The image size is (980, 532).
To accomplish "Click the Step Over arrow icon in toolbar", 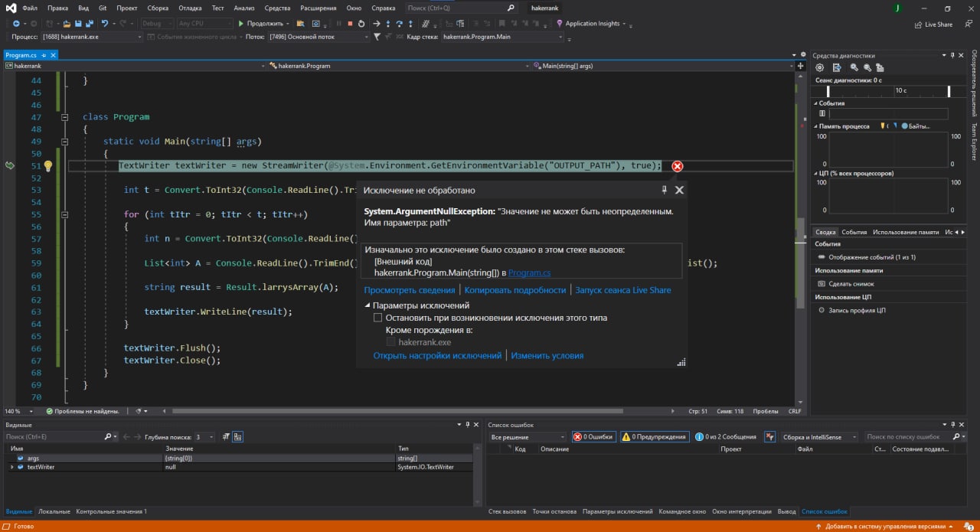I will pyautogui.click(x=400, y=24).
